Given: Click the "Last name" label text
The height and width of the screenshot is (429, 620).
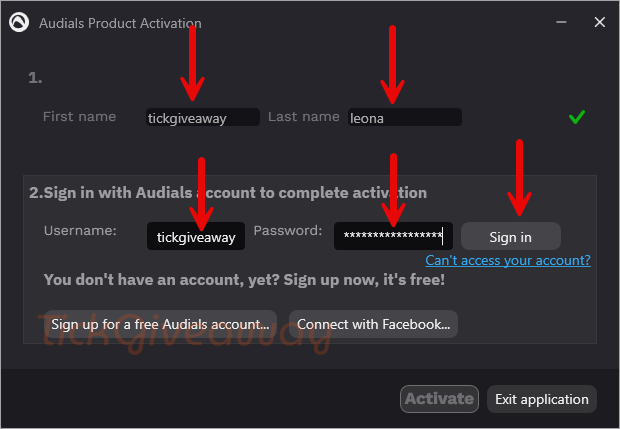Looking at the screenshot, I should (304, 117).
